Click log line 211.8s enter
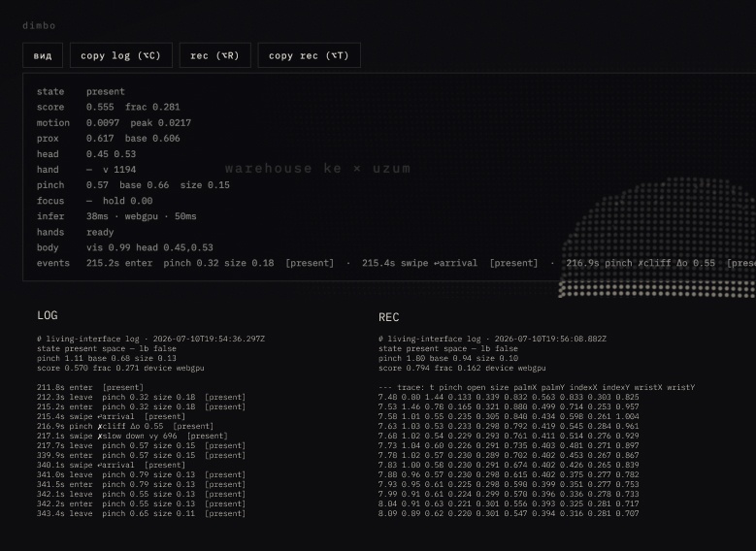756x551 pixels. pos(90,388)
